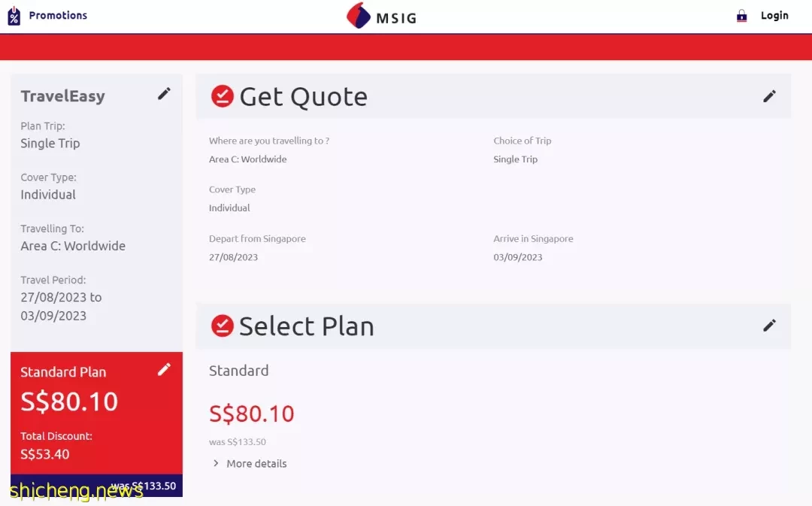Edit TravelEasy summary with pencil icon
The height and width of the screenshot is (506, 812).
(164, 94)
